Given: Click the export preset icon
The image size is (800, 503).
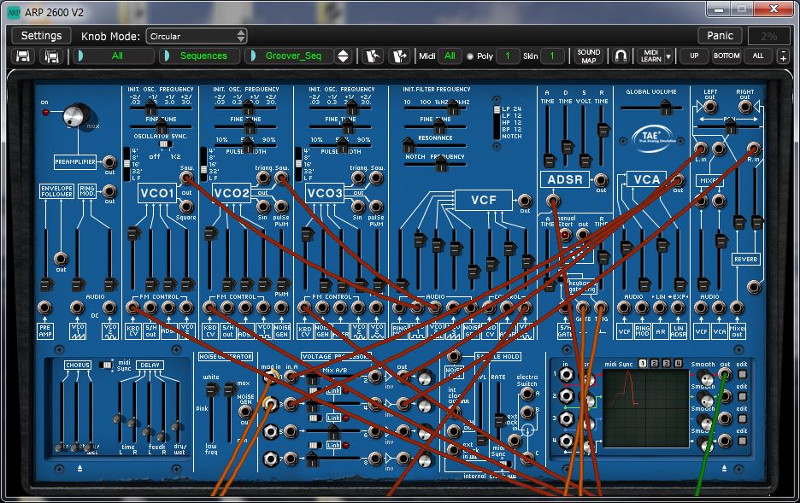Looking at the screenshot, I should 399,56.
